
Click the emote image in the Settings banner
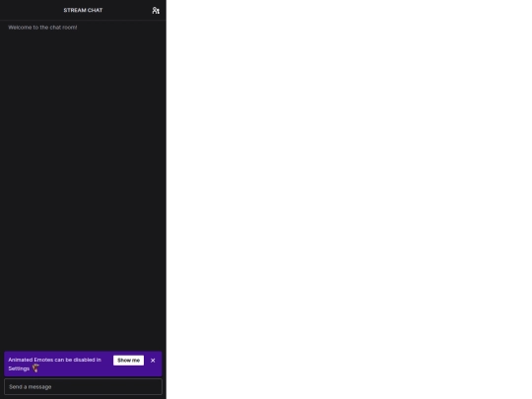pos(35,368)
